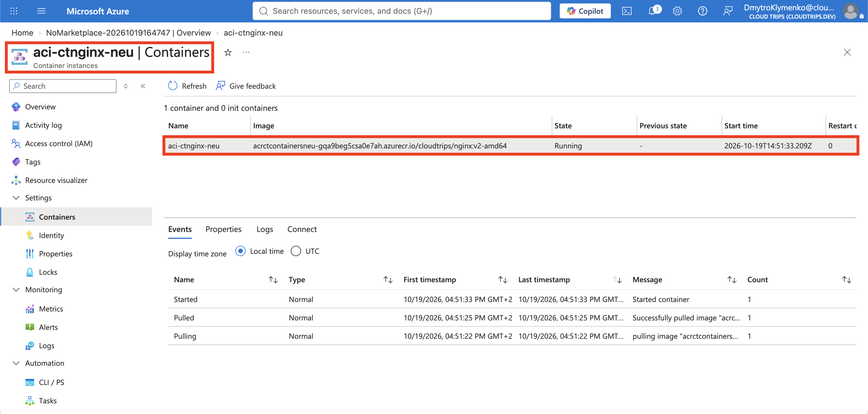Close the Containers blade

click(847, 52)
